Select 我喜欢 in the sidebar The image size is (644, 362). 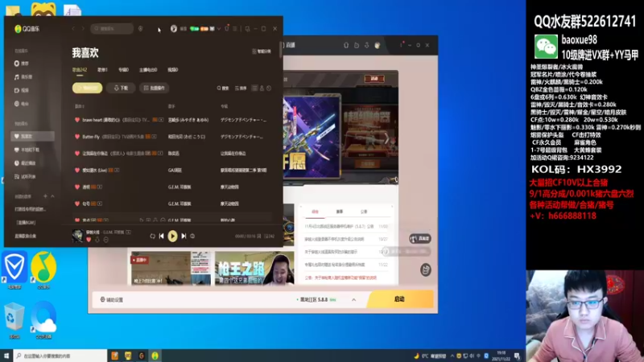pyautogui.click(x=32, y=136)
